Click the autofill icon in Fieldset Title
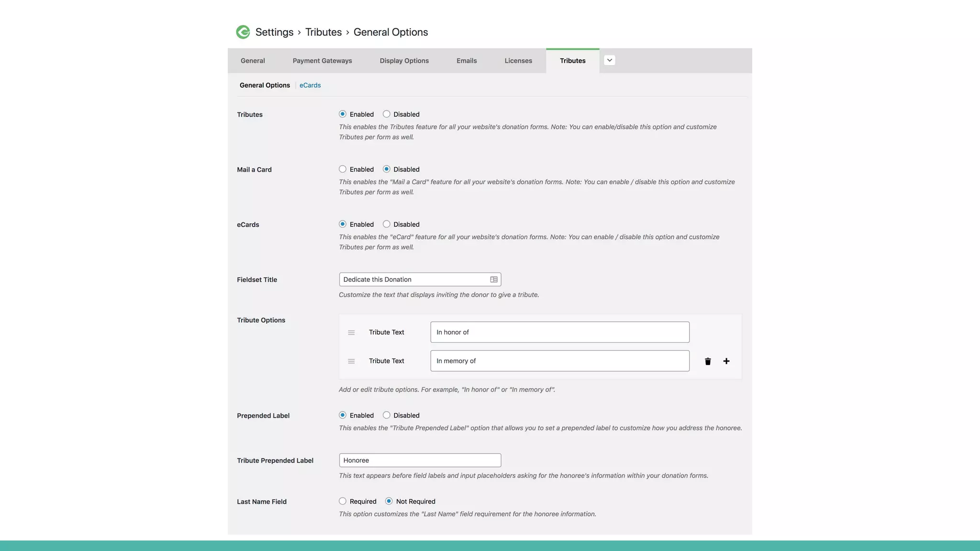The height and width of the screenshot is (551, 980). click(x=494, y=279)
